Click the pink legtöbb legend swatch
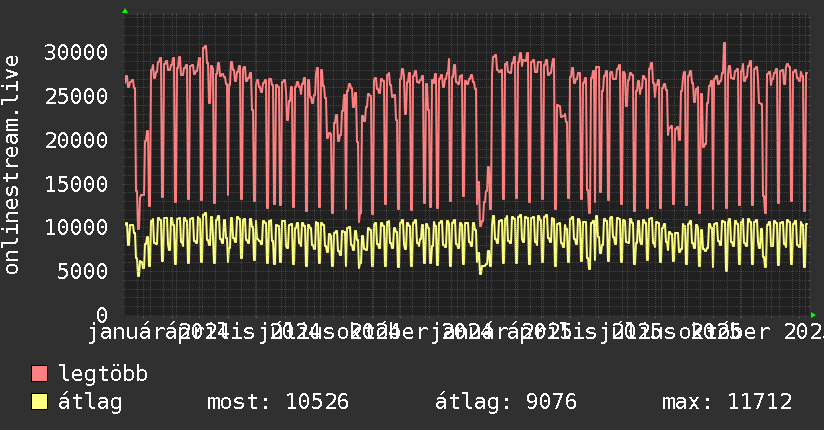 (39, 374)
